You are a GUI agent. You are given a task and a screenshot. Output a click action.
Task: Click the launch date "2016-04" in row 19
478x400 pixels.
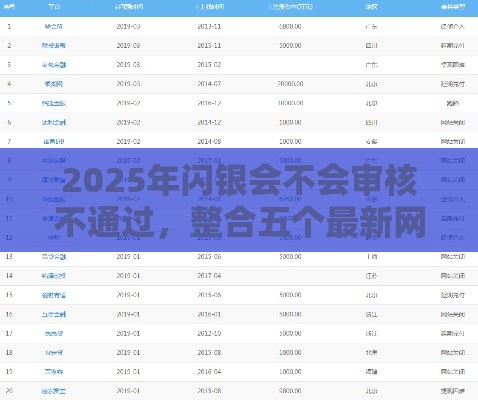tap(209, 372)
